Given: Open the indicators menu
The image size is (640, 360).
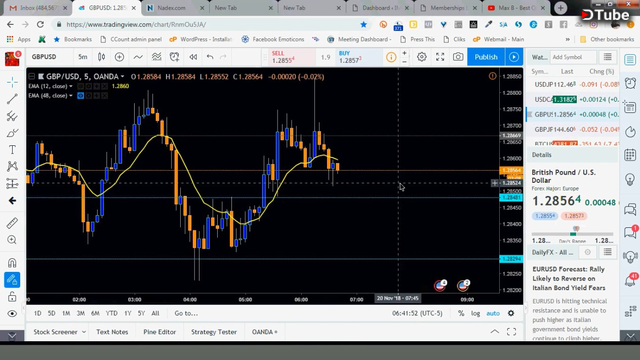Looking at the screenshot, I should pos(138,57).
